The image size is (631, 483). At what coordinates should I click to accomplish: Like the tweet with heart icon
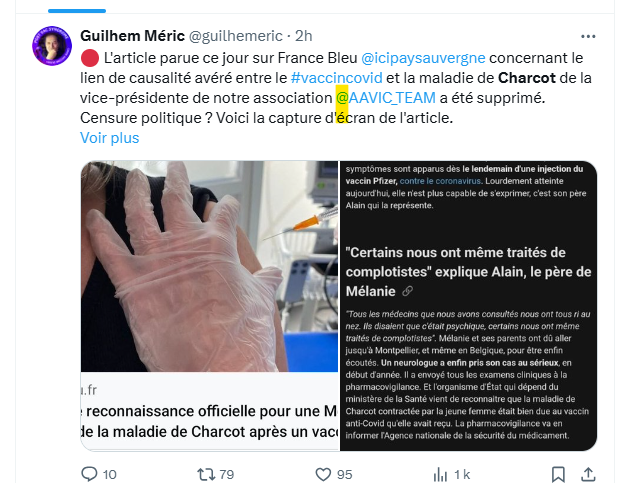[x=323, y=474]
